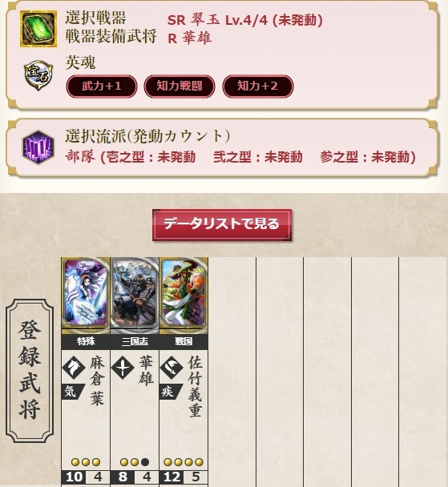Open データリストで見る view

(222, 224)
